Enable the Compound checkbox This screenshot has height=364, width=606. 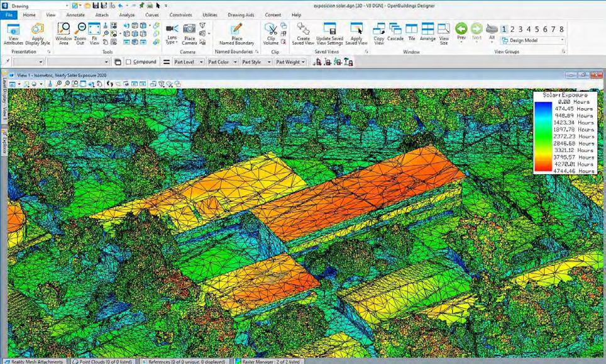coord(129,62)
